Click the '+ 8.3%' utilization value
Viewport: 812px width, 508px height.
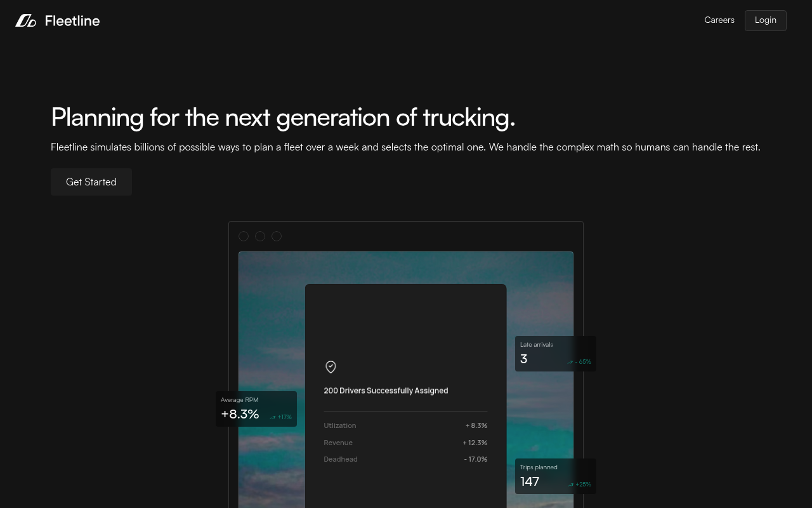(x=476, y=425)
